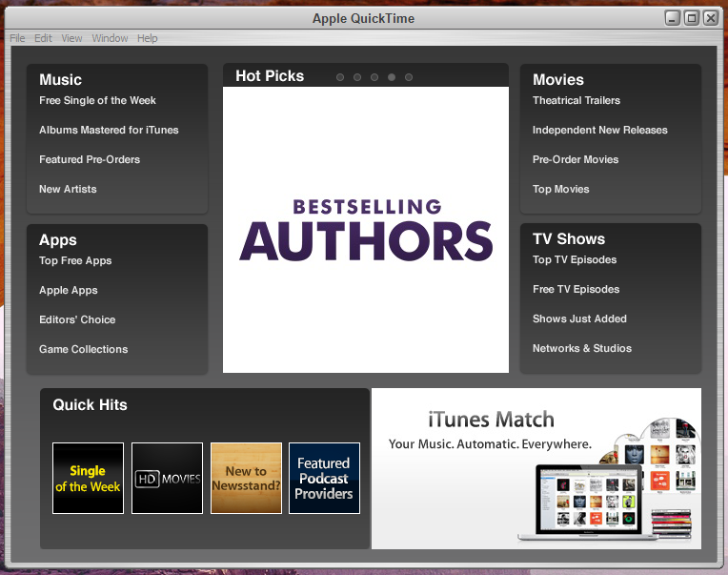Open the Window menu

pos(110,38)
